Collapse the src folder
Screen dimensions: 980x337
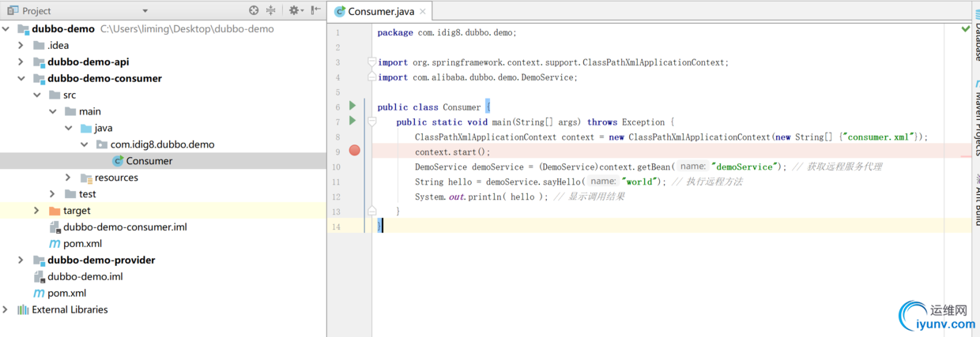pos(37,95)
